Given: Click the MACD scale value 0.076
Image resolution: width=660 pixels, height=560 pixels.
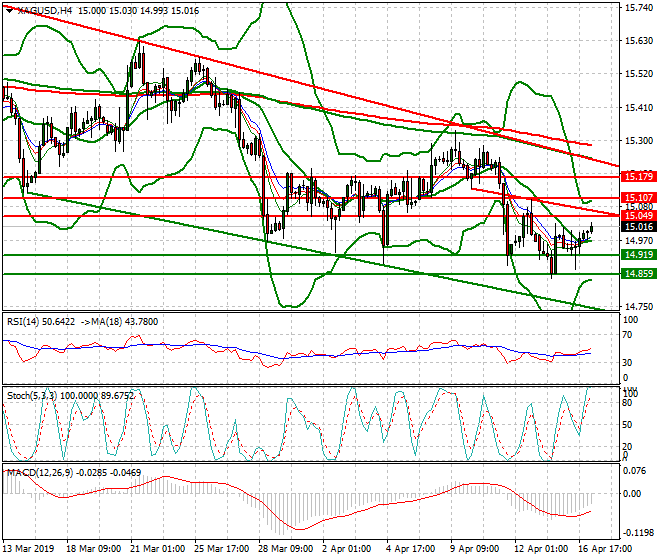Looking at the screenshot, I should [x=634, y=471].
